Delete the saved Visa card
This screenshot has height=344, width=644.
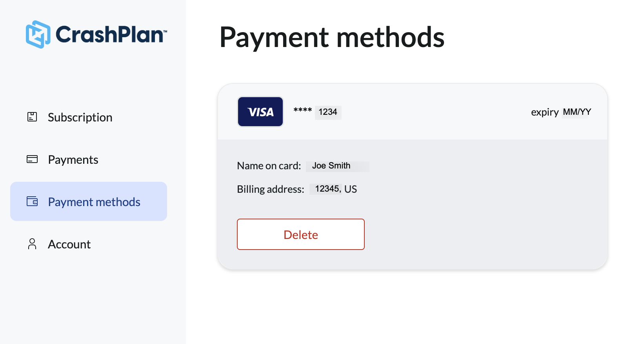(x=300, y=234)
